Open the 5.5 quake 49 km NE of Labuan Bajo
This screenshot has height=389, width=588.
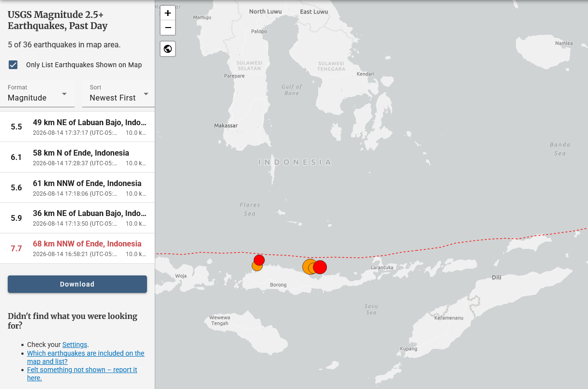pos(77,127)
